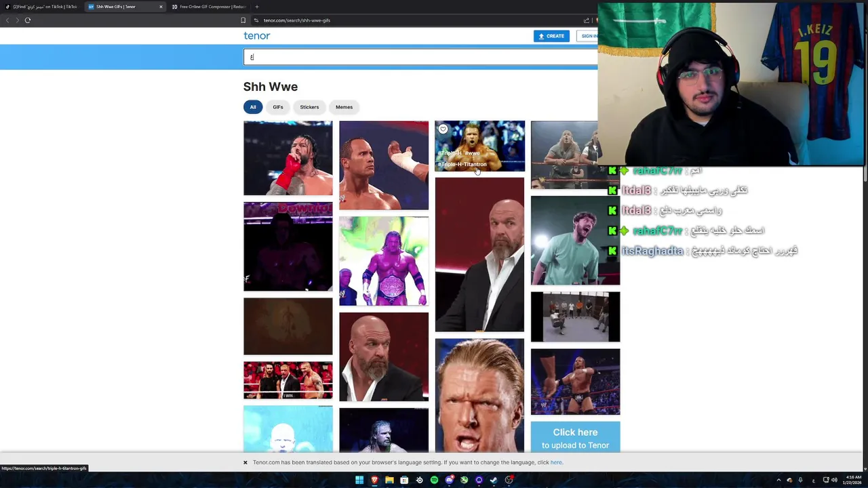This screenshot has width=868, height=488.
Task: Reload the page with the refresh icon
Action: (28, 20)
